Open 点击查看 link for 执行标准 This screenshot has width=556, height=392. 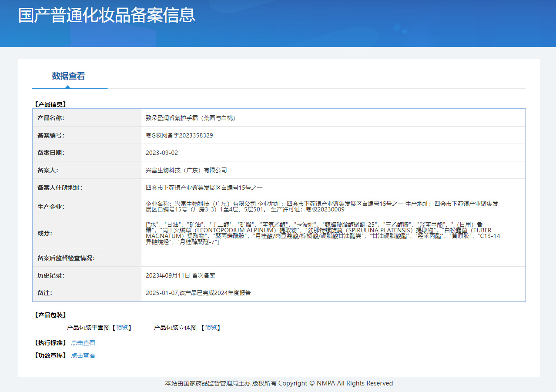click(83, 343)
